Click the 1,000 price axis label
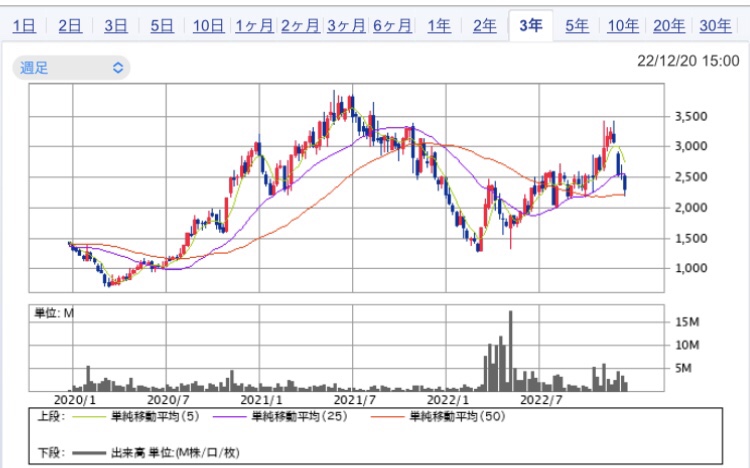 pyautogui.click(x=690, y=268)
